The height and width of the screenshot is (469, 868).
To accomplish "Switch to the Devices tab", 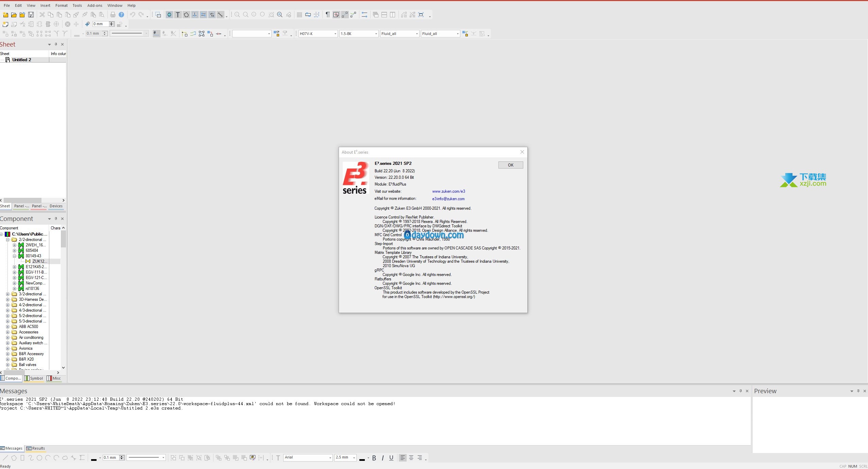I will [x=56, y=206].
